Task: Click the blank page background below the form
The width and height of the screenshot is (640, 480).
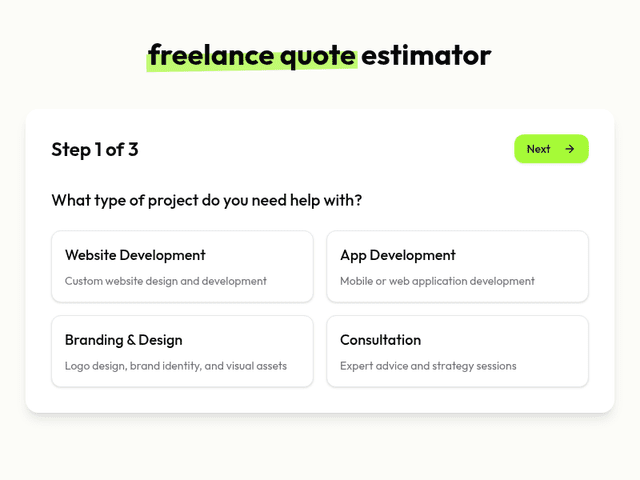Action: (320, 450)
